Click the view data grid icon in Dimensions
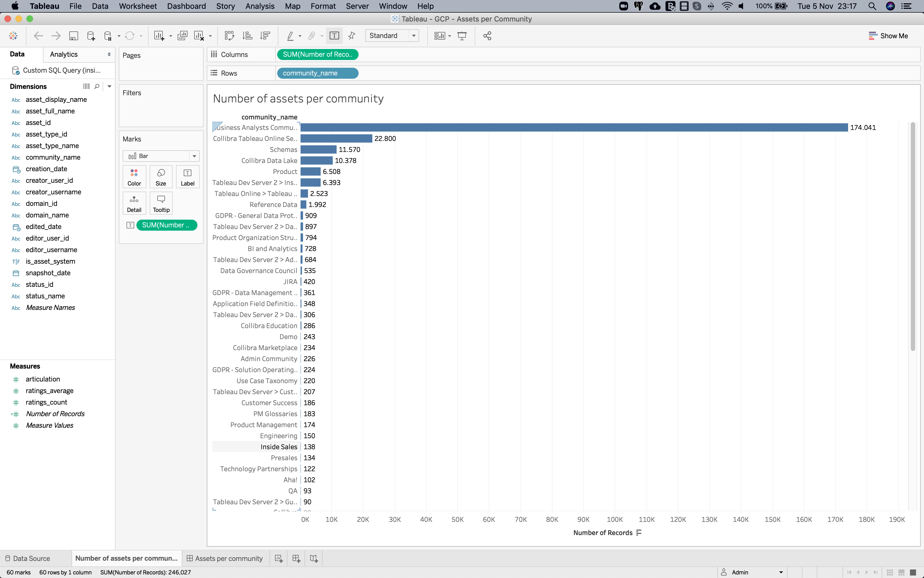 point(86,86)
